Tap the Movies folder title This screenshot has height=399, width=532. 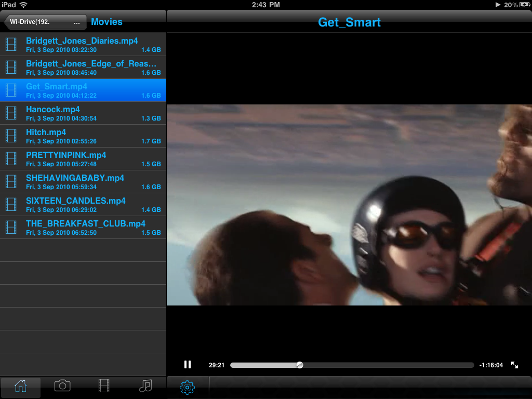(107, 22)
